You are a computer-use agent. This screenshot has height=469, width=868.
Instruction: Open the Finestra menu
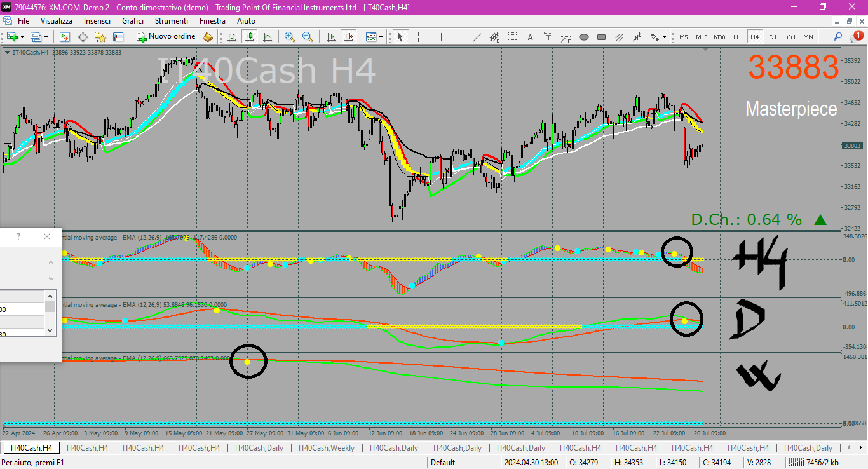(212, 21)
